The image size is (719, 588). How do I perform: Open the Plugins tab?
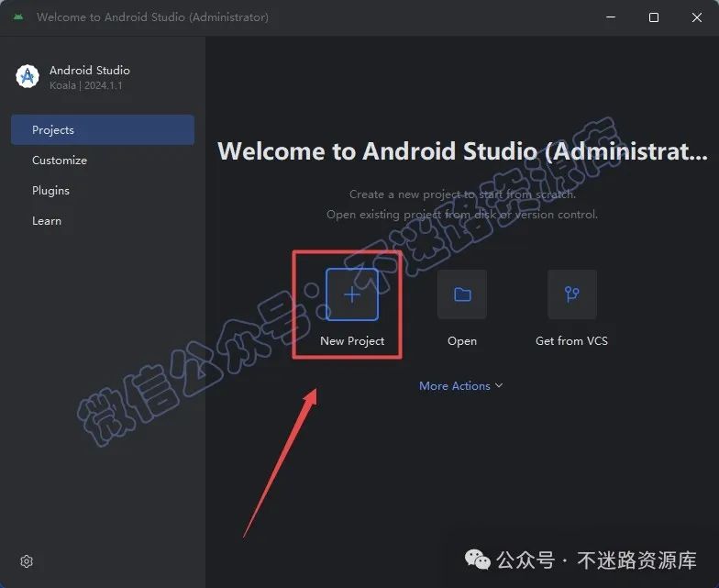point(103,191)
